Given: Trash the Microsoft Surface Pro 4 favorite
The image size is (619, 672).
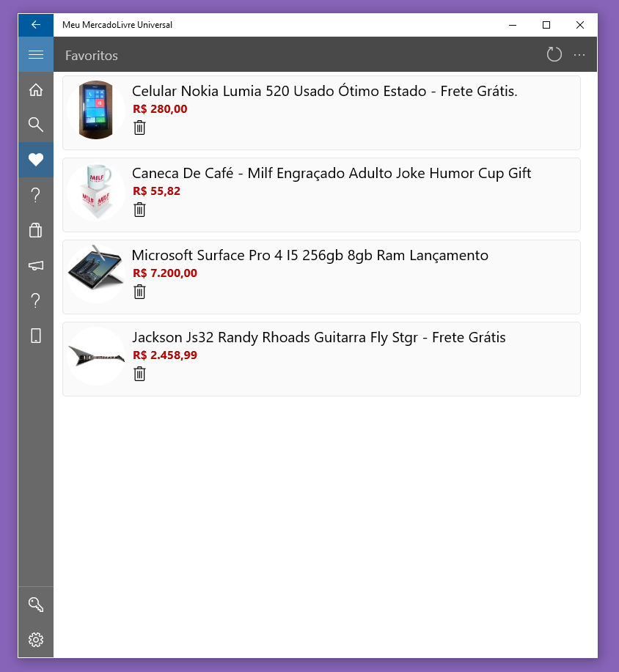Looking at the screenshot, I should [x=139, y=292].
